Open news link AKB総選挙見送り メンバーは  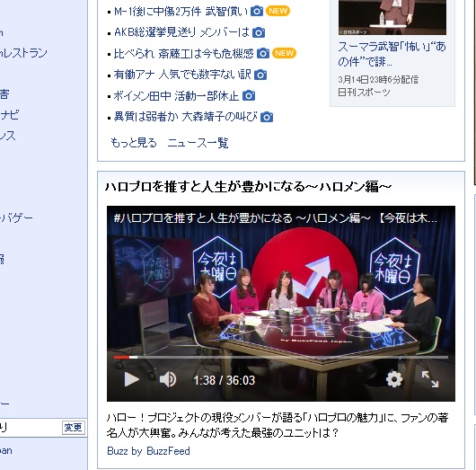click(x=181, y=32)
